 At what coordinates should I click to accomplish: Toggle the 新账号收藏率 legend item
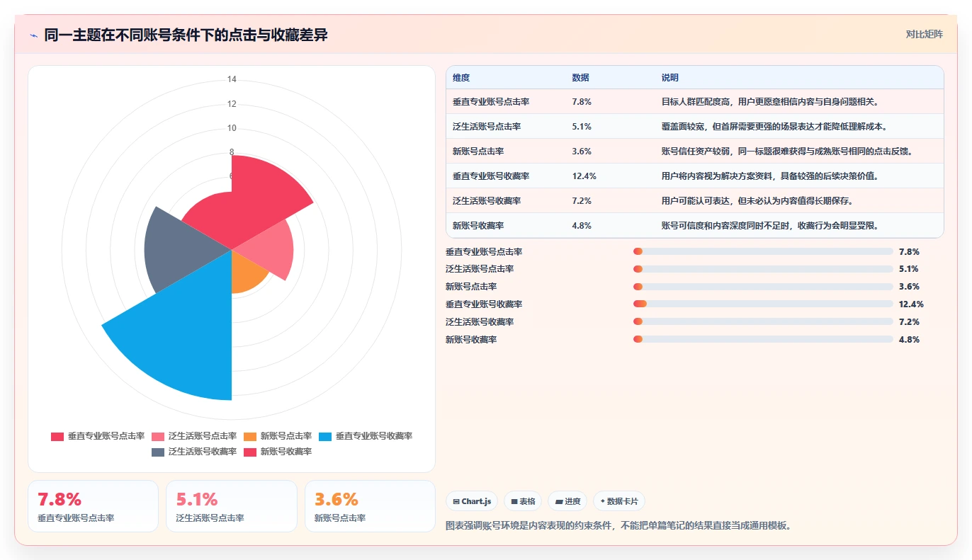pyautogui.click(x=278, y=452)
